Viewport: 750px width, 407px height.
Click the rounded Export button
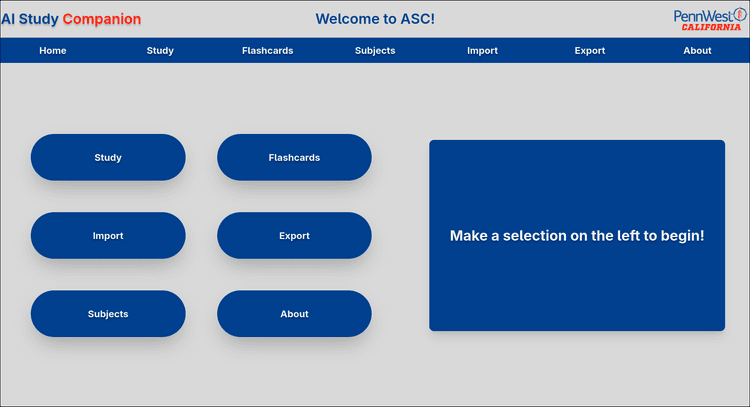(x=294, y=236)
